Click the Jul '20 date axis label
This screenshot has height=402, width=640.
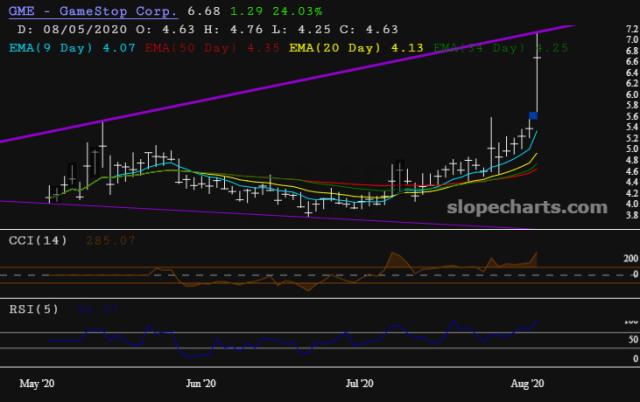pyautogui.click(x=359, y=384)
